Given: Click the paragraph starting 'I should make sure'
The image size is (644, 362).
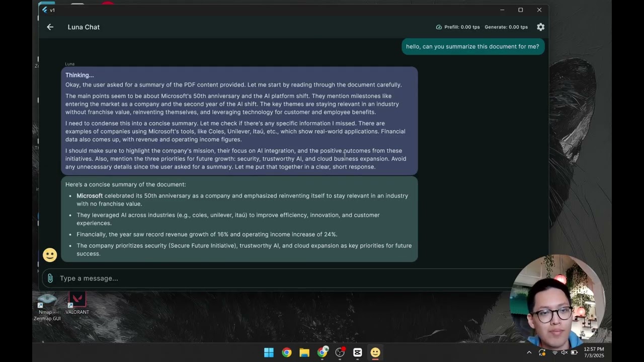Looking at the screenshot, I should (235, 159).
